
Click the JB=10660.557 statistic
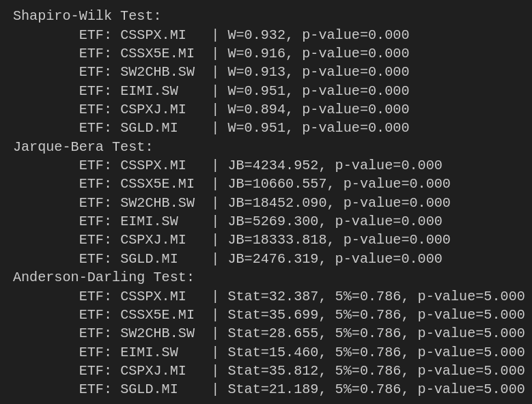(277, 184)
